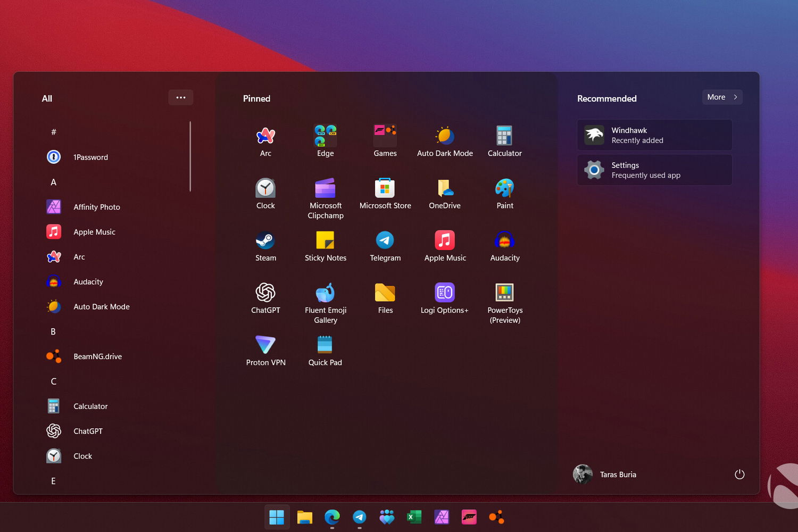Screen dimensions: 798x532
Task: Open Apple Music in the Pinned section
Action: click(445, 246)
